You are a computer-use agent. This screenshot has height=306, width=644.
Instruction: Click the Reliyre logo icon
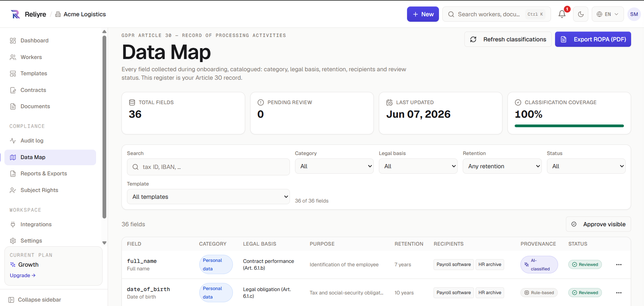(15, 14)
